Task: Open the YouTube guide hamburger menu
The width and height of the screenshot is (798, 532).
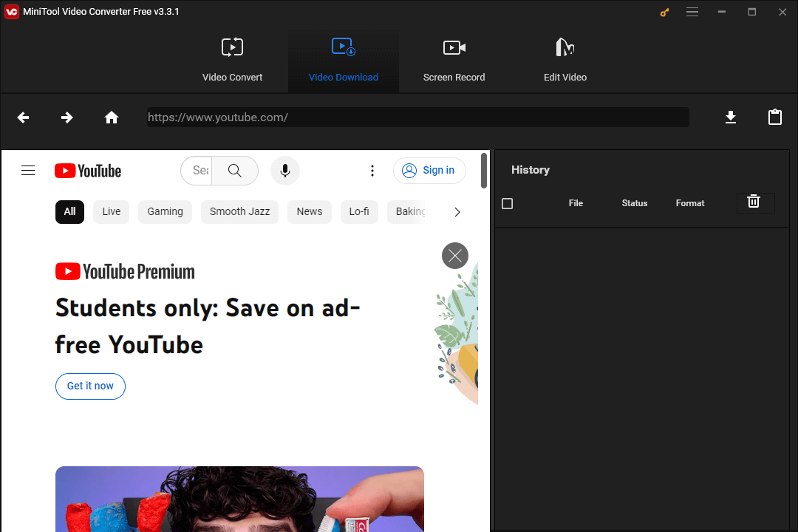Action: (28, 171)
